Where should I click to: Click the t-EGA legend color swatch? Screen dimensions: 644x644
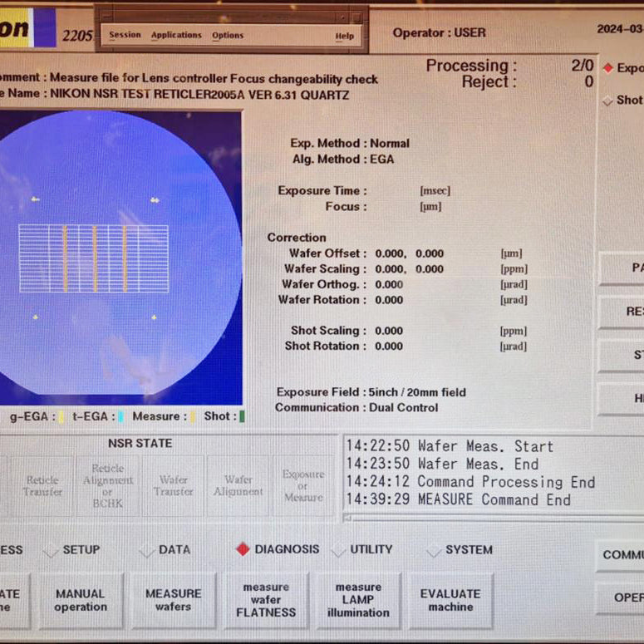point(120,417)
